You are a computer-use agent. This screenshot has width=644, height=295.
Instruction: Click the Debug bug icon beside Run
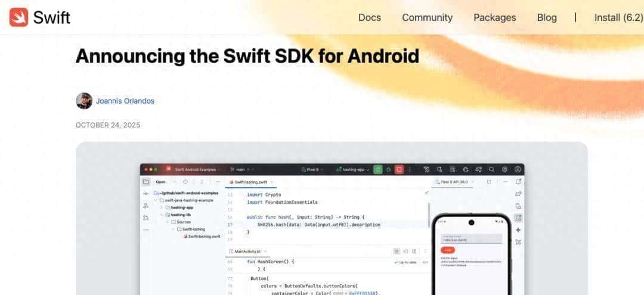[388, 169]
